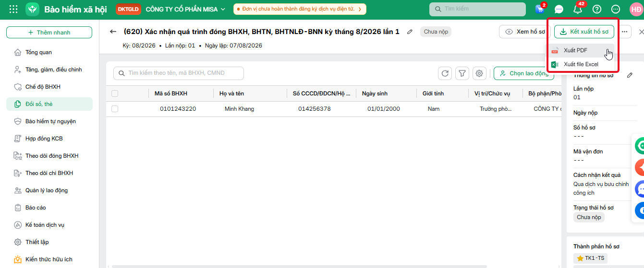Viewport: 644px width, 268px height.
Task: Focus the top Tìm kiếm search box
Action: tap(477, 9)
